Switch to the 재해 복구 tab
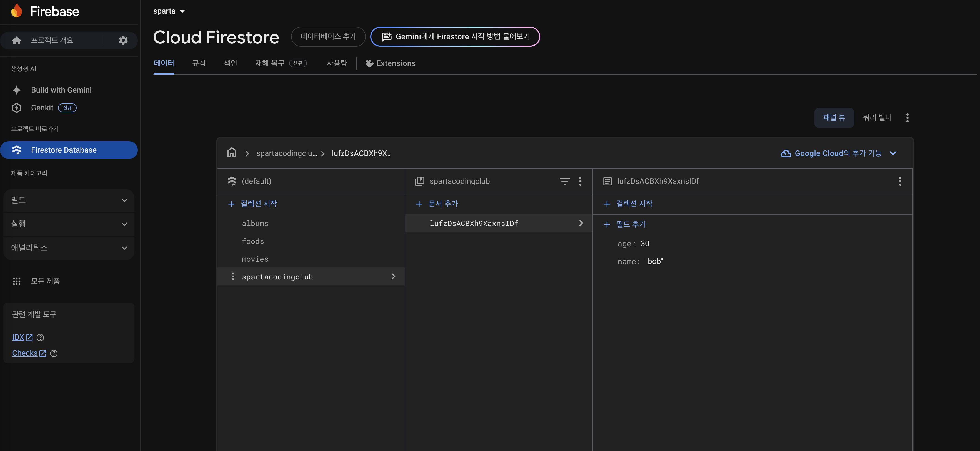 (281, 63)
